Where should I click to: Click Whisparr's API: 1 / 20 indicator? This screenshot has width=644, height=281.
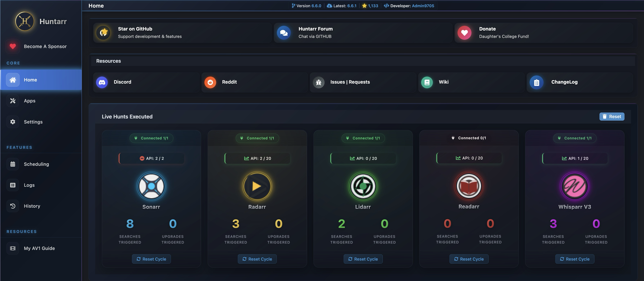tap(575, 158)
